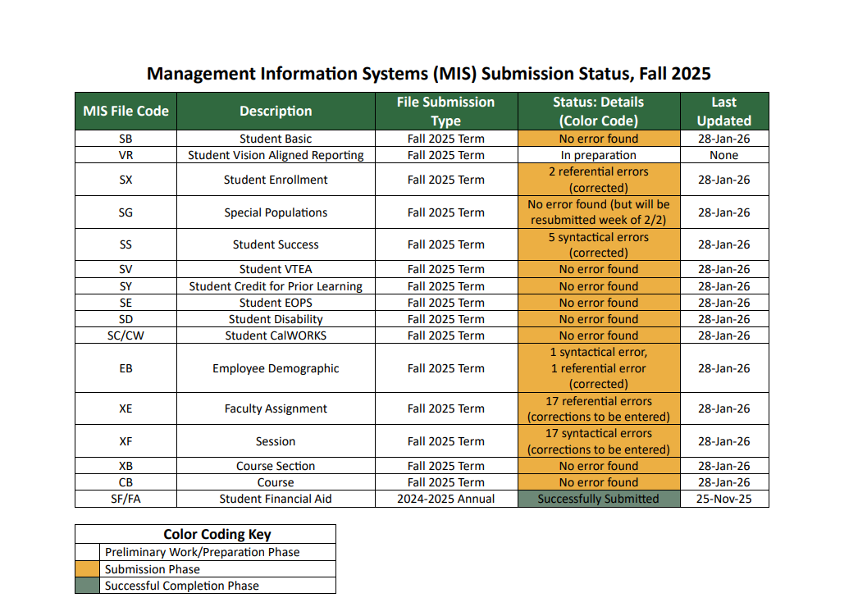Click the page title 'MIS Submission Status, Fall 2025'
The image size is (858, 616).
[x=429, y=73]
